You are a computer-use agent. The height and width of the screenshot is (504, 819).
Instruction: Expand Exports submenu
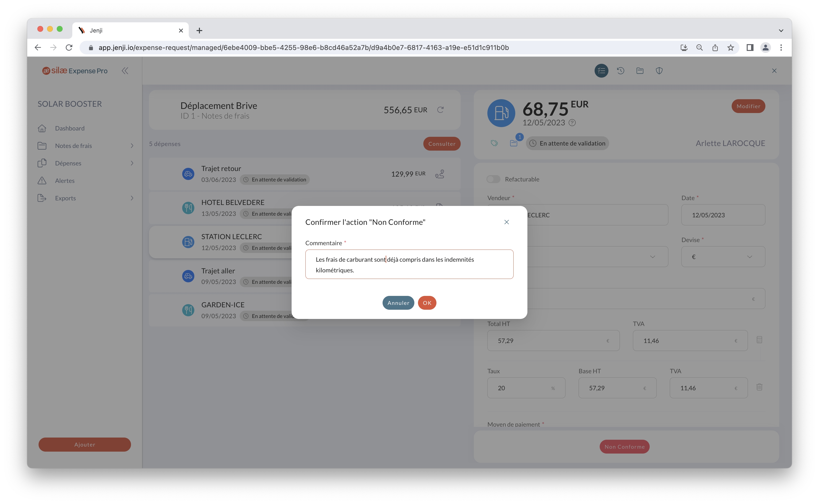point(132,198)
